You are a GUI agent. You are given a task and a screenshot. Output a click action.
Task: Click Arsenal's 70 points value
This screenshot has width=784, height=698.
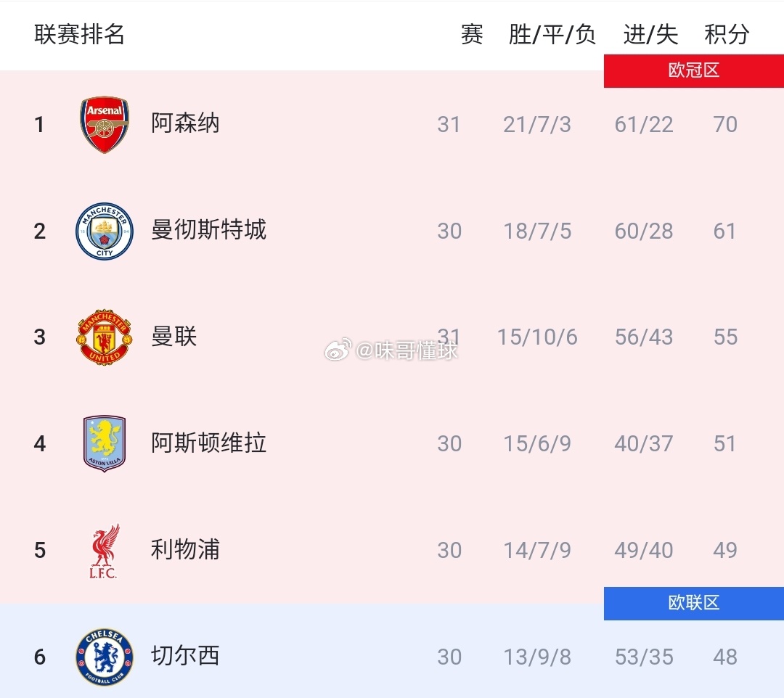[x=725, y=124]
